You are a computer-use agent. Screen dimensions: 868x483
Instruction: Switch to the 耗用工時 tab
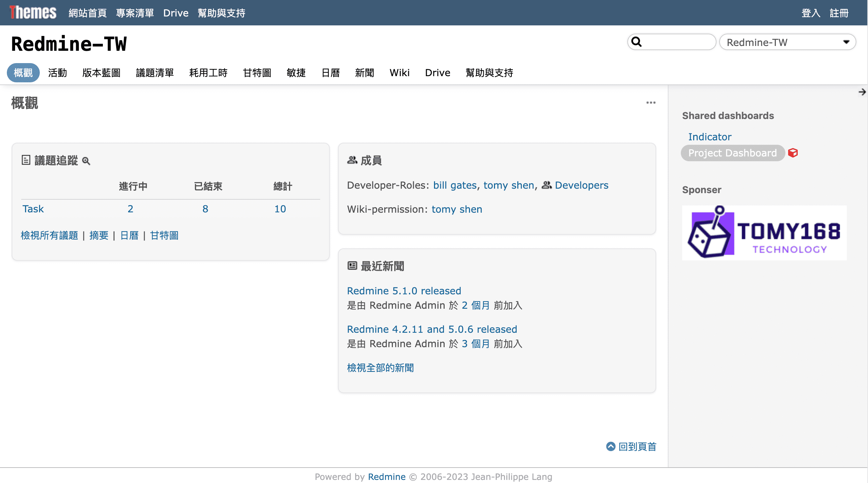(x=208, y=73)
